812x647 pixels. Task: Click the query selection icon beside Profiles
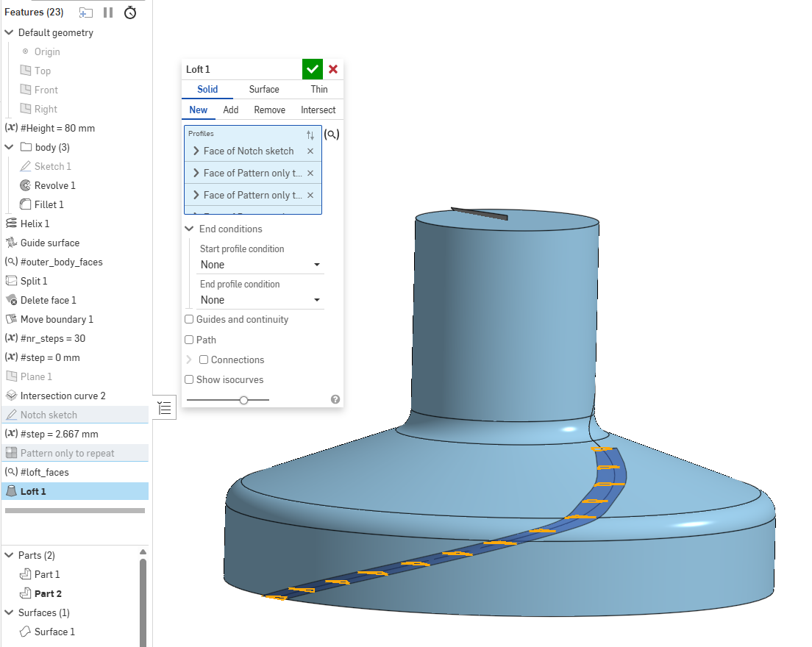pyautogui.click(x=332, y=135)
